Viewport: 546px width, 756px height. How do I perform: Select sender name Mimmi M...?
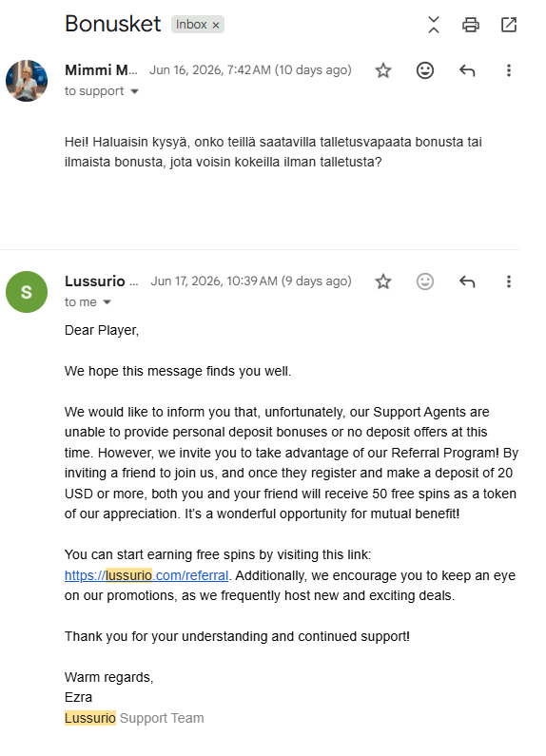[101, 70]
